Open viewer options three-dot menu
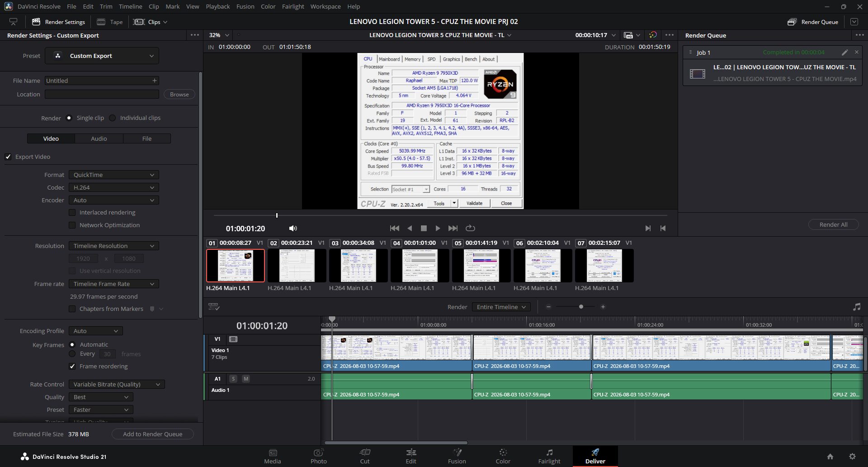 pyautogui.click(x=670, y=35)
